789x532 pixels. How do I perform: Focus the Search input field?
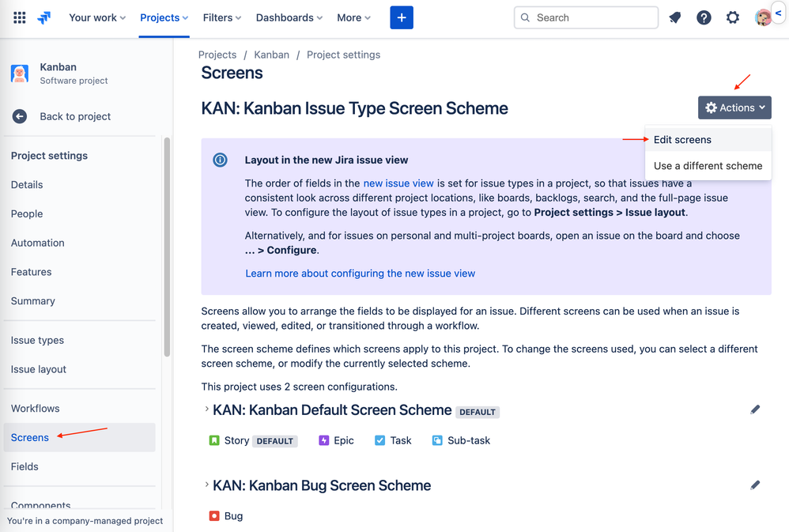point(586,17)
